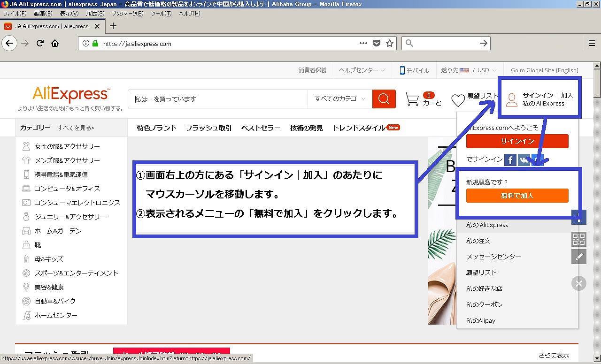The width and height of the screenshot is (601, 364).
Task: Open a new tab with the plus button
Action: 113,26
